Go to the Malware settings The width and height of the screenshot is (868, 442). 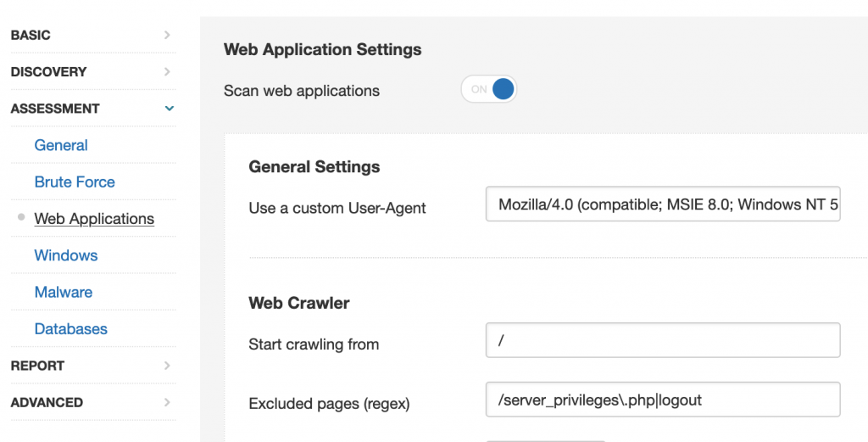point(64,292)
